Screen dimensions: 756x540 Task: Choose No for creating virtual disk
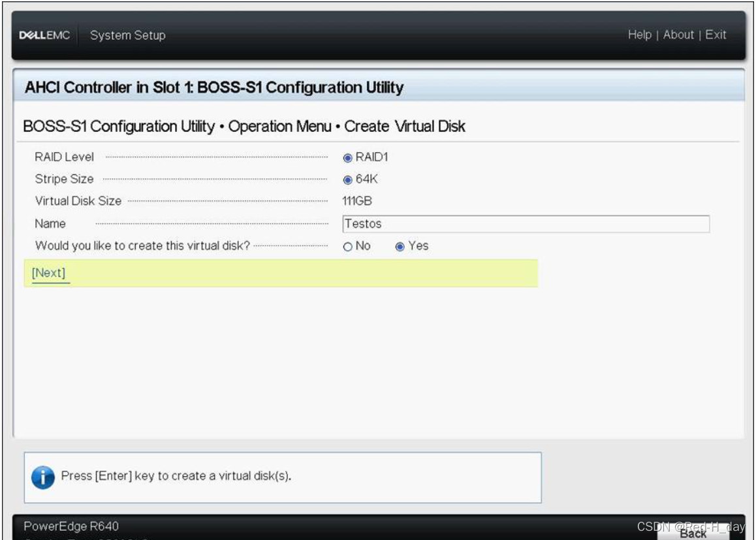(347, 246)
